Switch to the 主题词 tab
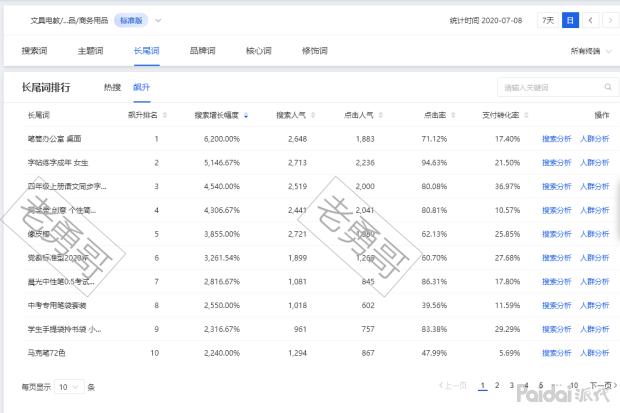Viewport: 620px width, 413px height. 91,51
